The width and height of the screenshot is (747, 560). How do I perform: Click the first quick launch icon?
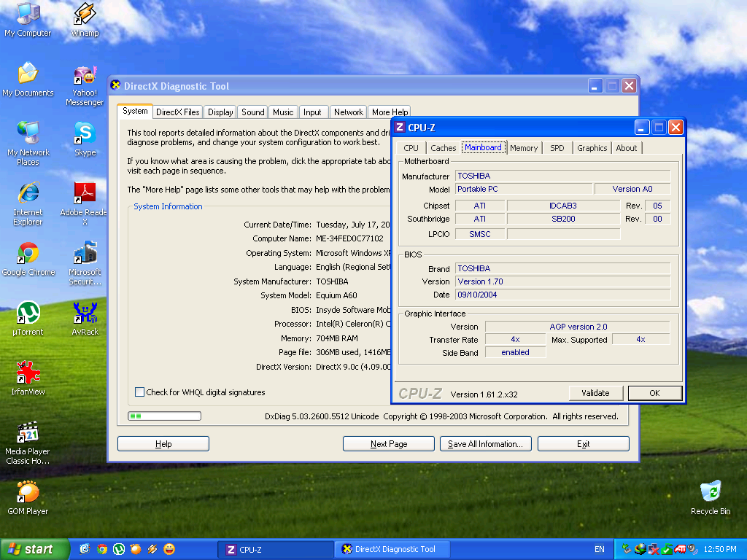pos(85,549)
